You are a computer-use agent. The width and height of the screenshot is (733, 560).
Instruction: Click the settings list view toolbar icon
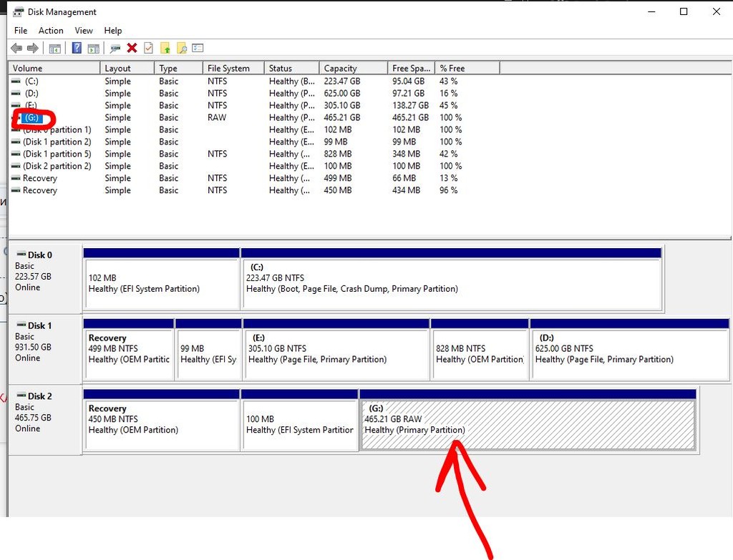click(198, 48)
